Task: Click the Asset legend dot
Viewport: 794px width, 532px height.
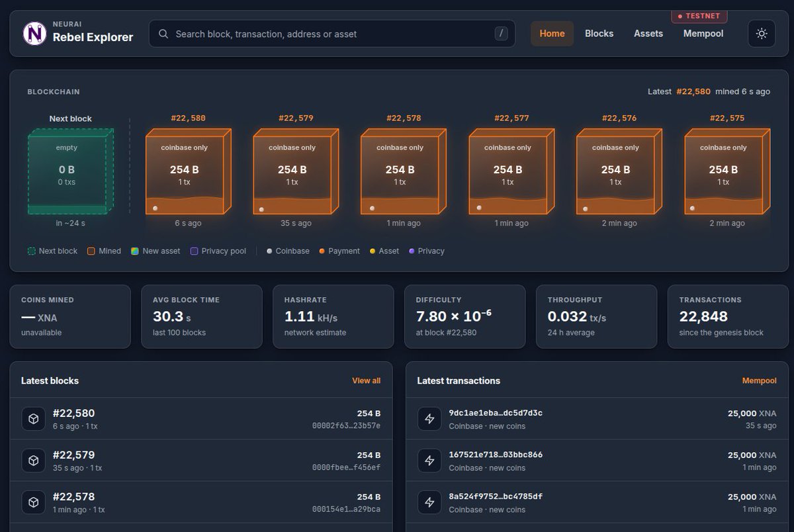Action: click(373, 251)
